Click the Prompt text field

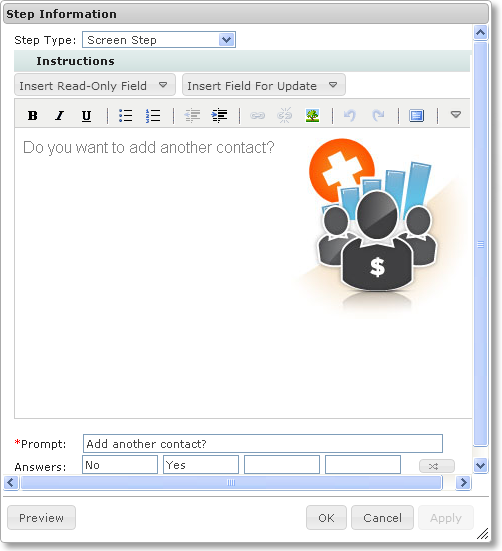tap(263, 443)
